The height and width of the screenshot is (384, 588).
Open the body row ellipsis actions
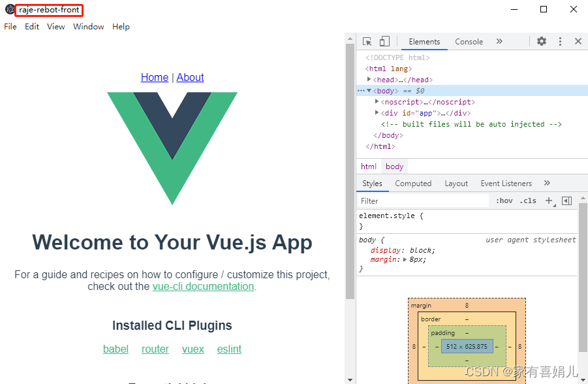(x=361, y=91)
